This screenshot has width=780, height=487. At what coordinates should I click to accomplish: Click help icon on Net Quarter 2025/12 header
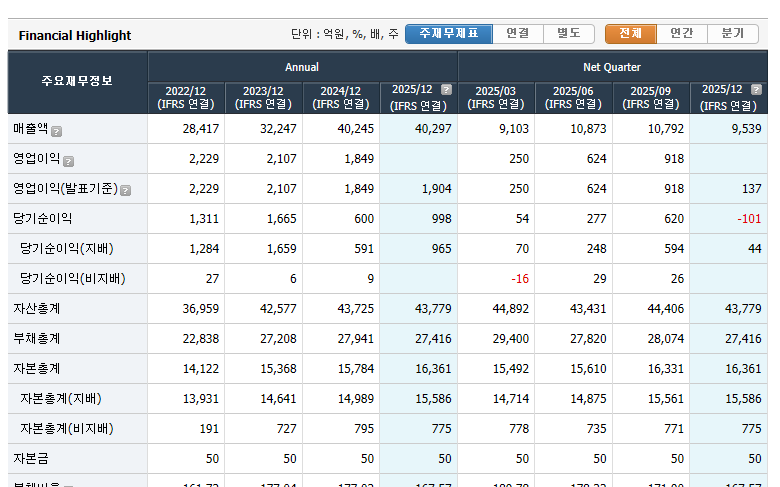(x=756, y=90)
